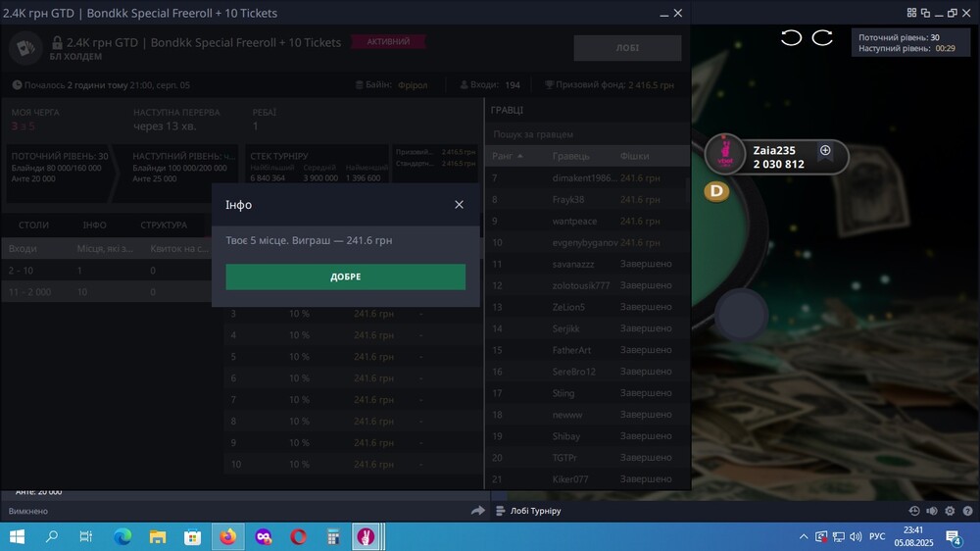
Task: Click the share arrow icon in bottom bar
Action: [x=478, y=511]
